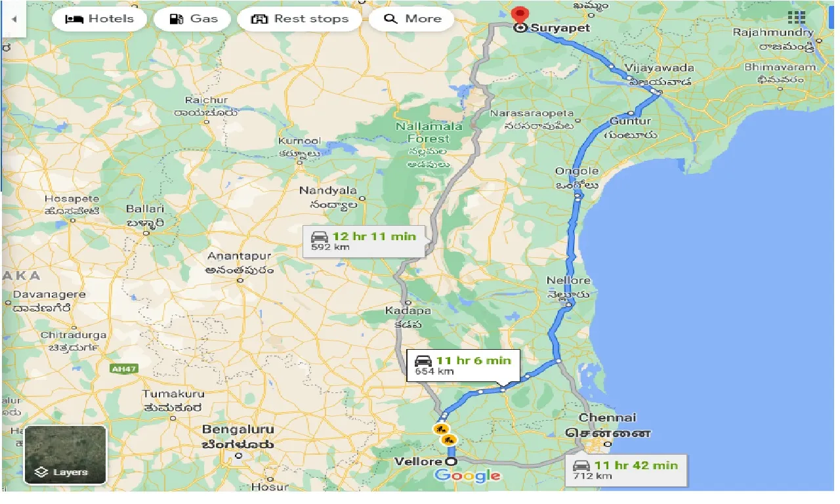Open the More search options
Screen dimensions: 840x504
click(413, 19)
